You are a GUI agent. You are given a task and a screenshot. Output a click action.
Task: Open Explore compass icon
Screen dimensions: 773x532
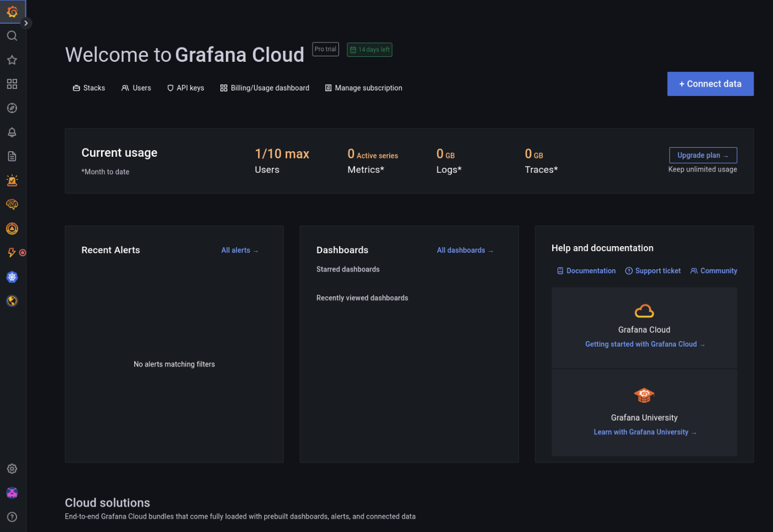coord(12,108)
